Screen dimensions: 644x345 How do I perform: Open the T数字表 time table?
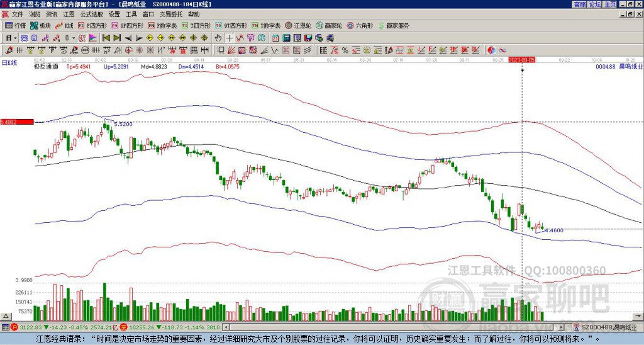tap(266, 25)
